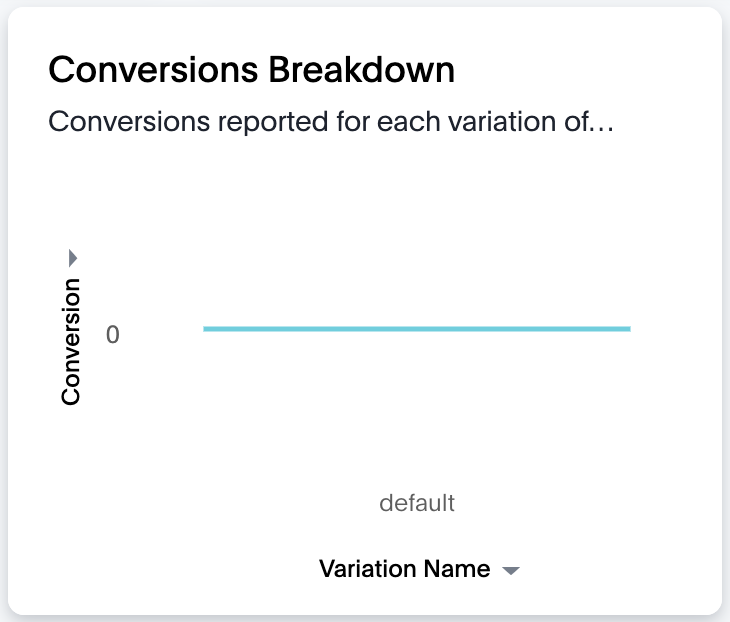Click the word Conversions in the heading
Viewport: 730px width, 622px height.
pyautogui.click(x=153, y=70)
